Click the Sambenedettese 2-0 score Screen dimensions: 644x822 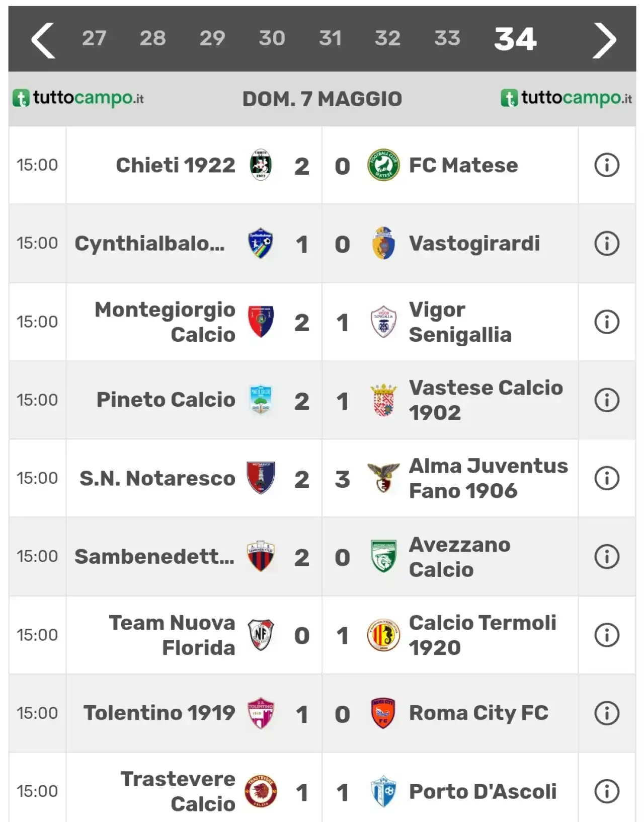click(x=322, y=557)
